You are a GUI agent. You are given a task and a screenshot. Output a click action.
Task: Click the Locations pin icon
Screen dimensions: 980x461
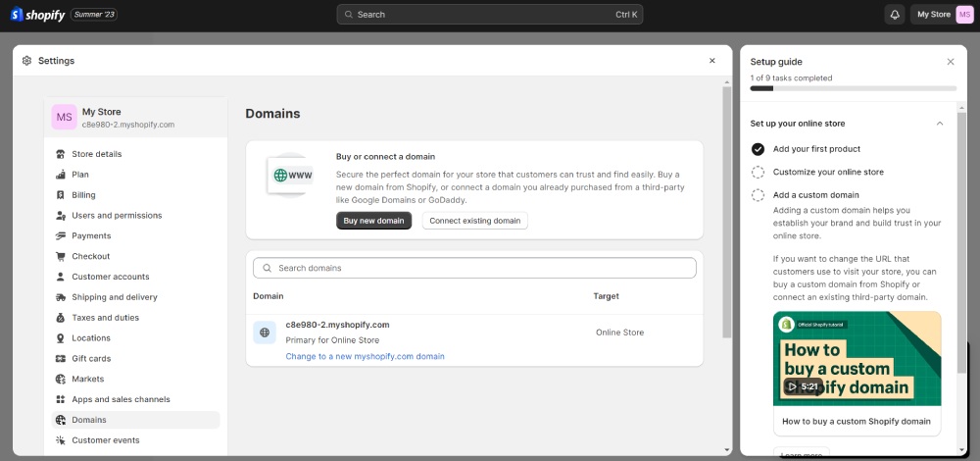tap(61, 337)
